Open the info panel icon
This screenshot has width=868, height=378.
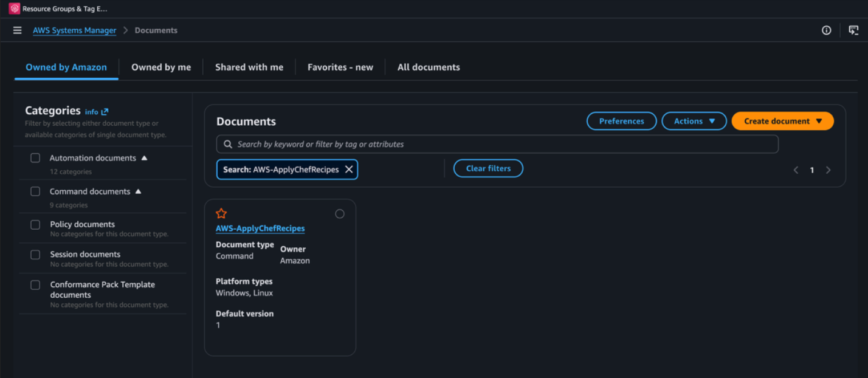click(826, 30)
